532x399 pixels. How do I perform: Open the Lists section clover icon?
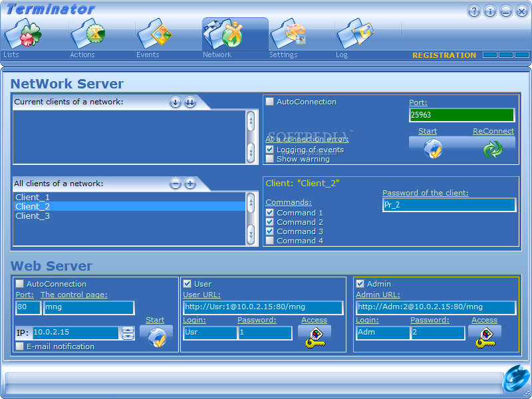[23, 34]
